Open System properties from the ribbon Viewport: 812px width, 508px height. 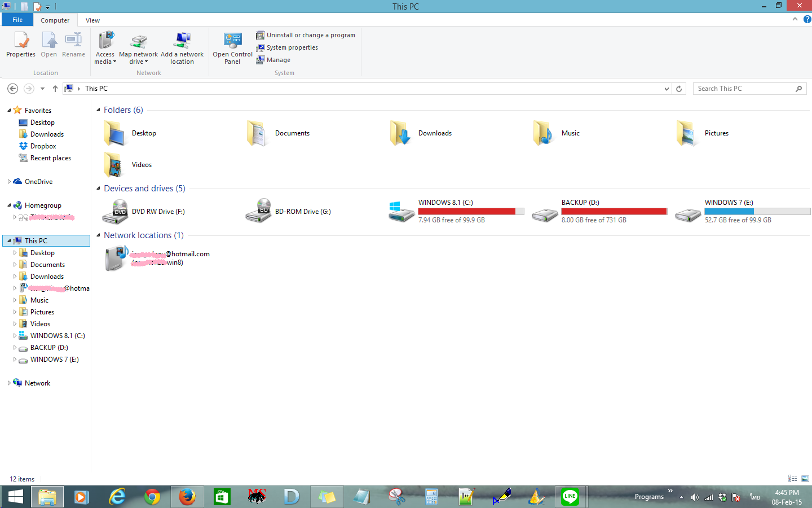(x=287, y=47)
